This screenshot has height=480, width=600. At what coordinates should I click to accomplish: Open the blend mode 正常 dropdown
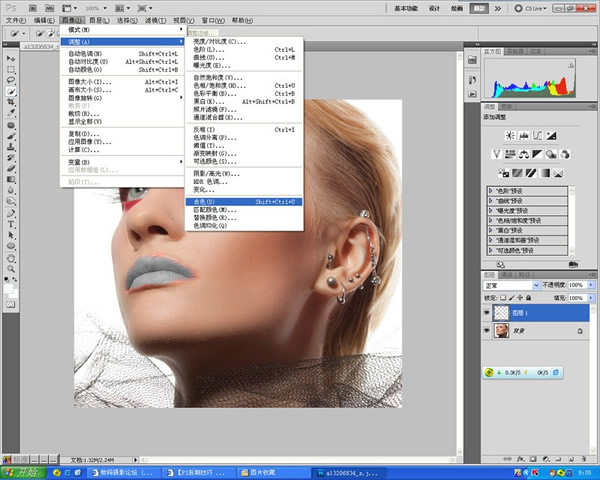pyautogui.click(x=512, y=286)
